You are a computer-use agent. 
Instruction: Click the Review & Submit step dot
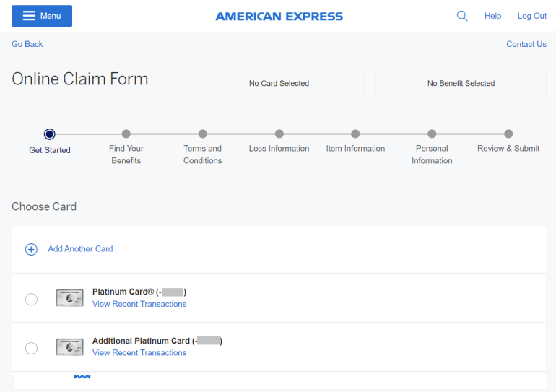pyautogui.click(x=508, y=134)
